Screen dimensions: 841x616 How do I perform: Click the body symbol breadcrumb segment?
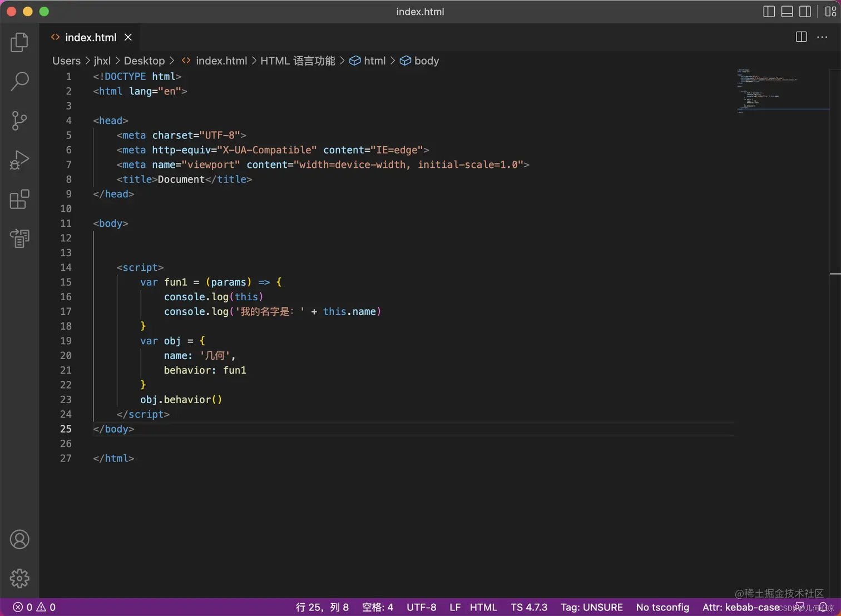point(420,61)
